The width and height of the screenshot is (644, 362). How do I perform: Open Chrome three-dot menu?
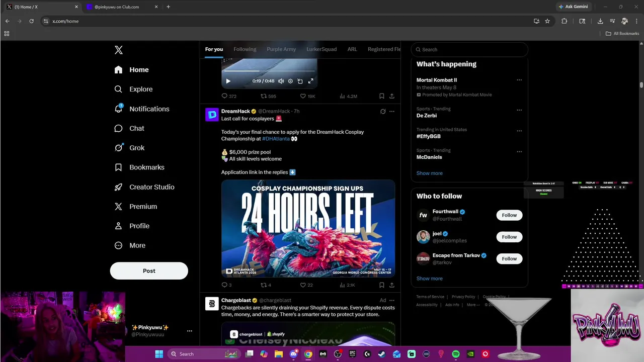click(x=636, y=21)
